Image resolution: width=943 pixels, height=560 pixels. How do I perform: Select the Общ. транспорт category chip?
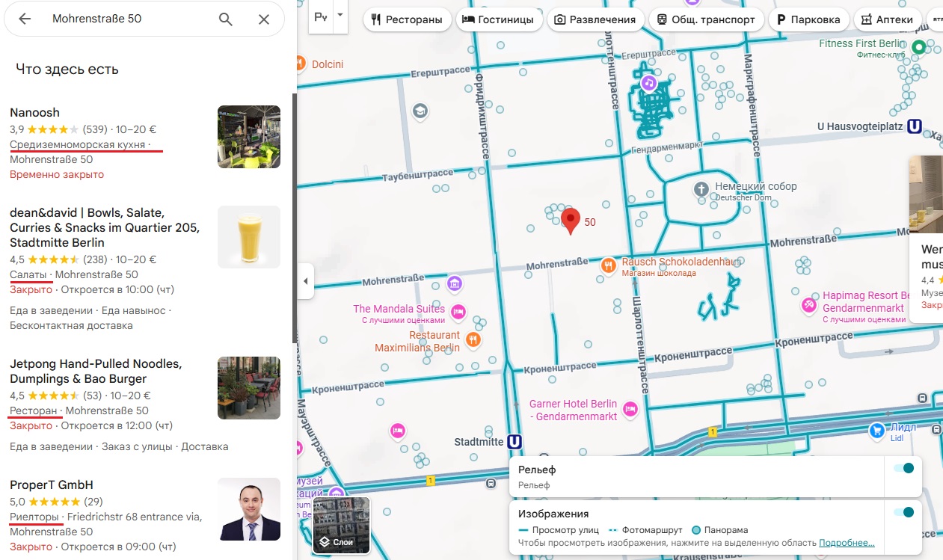point(707,19)
